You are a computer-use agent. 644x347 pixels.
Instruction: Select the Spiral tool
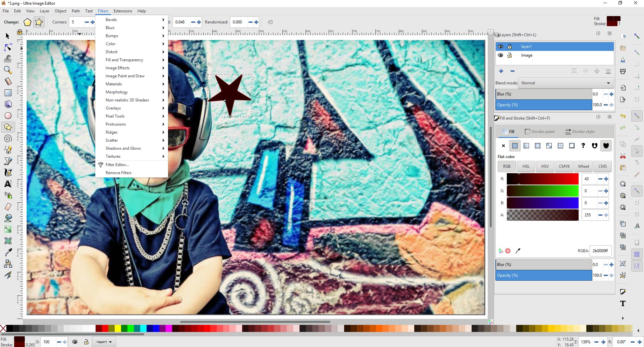[8, 138]
